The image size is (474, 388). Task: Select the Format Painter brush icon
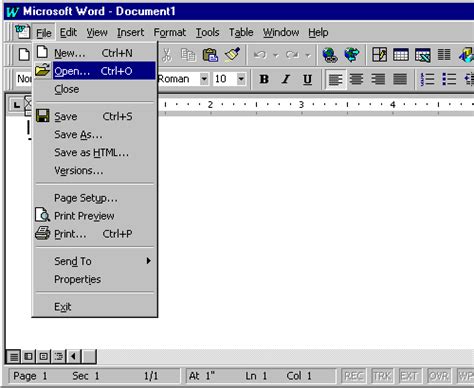click(x=232, y=55)
